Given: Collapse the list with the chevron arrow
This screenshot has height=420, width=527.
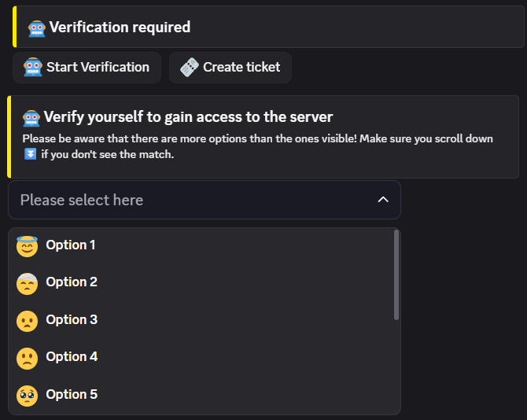Looking at the screenshot, I should [x=383, y=200].
